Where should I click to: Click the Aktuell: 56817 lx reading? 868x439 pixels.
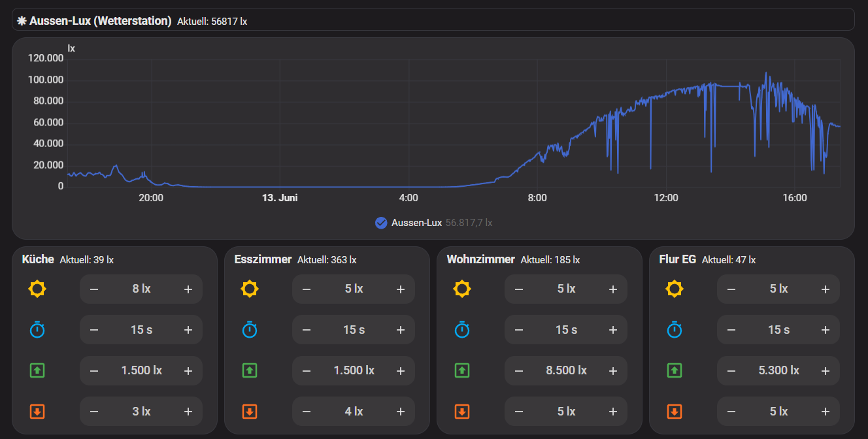212,22
